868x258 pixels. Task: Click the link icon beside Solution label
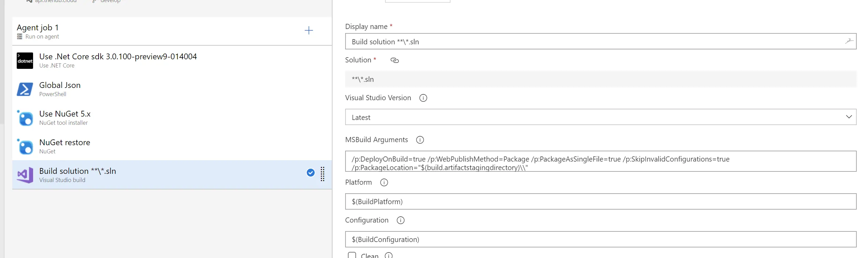coord(395,60)
